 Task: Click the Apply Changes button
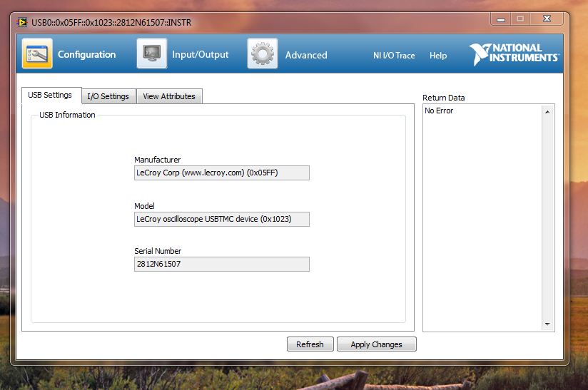376,344
